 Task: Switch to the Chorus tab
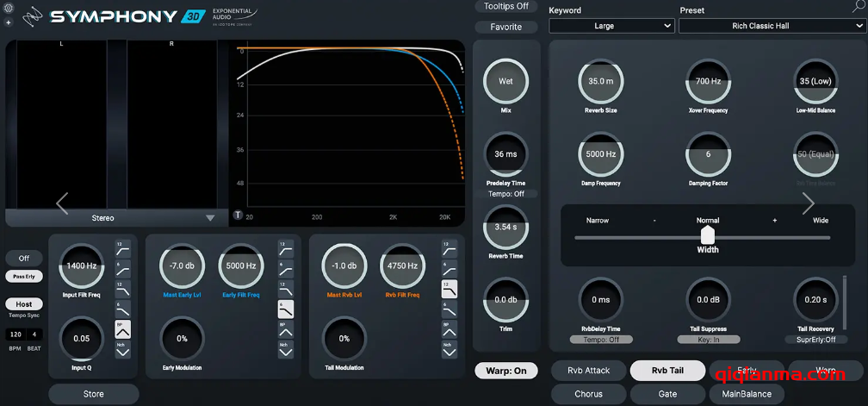[x=588, y=394]
